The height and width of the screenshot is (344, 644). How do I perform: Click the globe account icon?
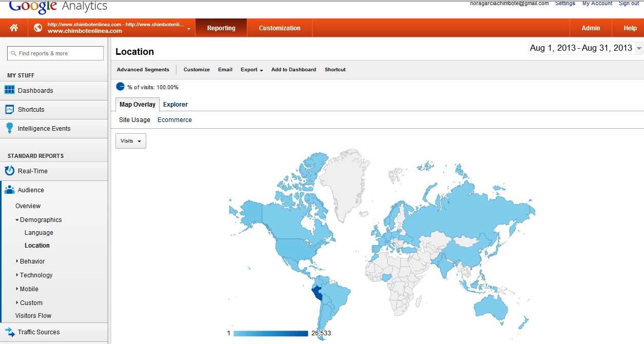pos(38,28)
